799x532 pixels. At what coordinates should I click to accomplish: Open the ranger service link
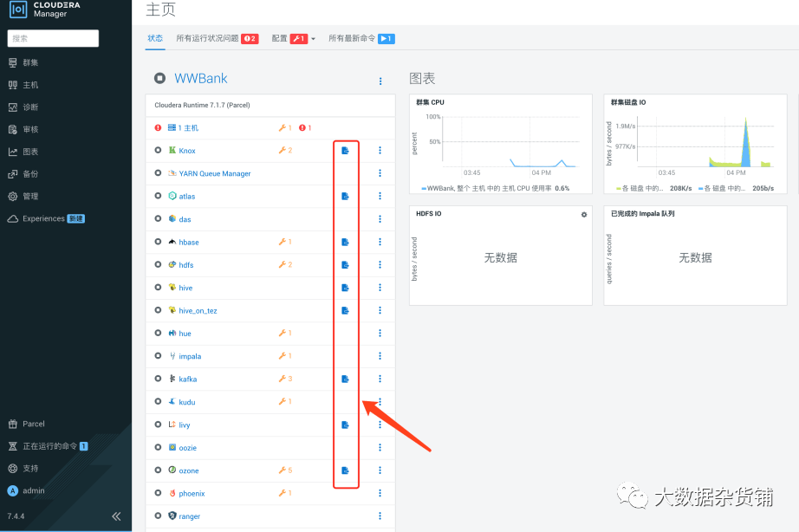[189, 516]
